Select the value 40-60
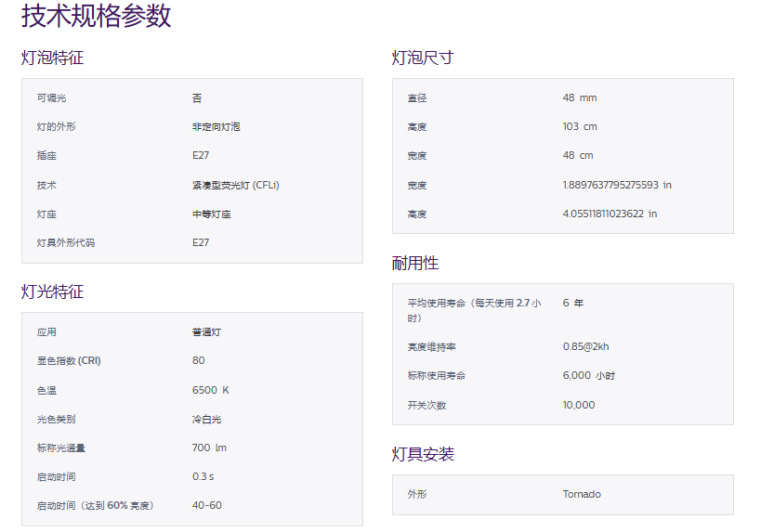Viewport: 761px width, 532px height. pos(207,505)
